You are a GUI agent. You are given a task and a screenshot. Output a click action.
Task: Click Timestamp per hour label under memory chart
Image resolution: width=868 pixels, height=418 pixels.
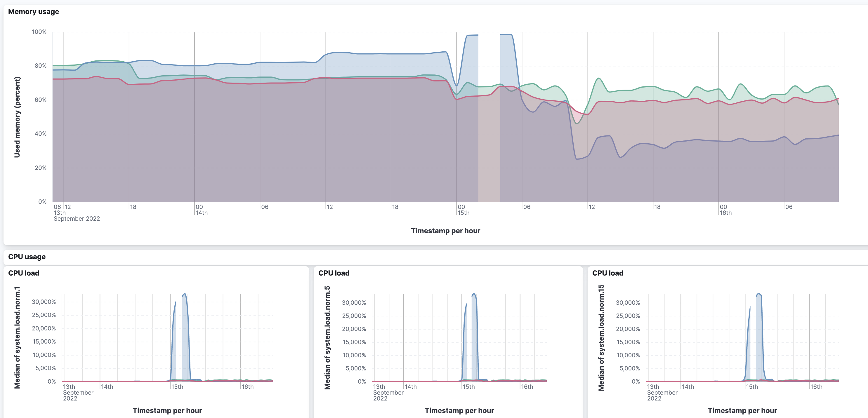[x=445, y=231]
